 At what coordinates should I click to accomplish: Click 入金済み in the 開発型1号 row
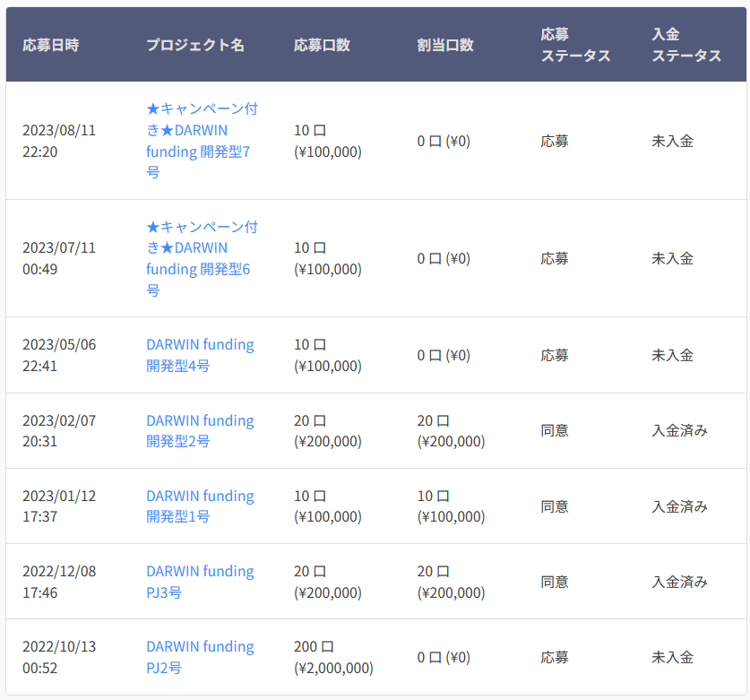coord(679,506)
